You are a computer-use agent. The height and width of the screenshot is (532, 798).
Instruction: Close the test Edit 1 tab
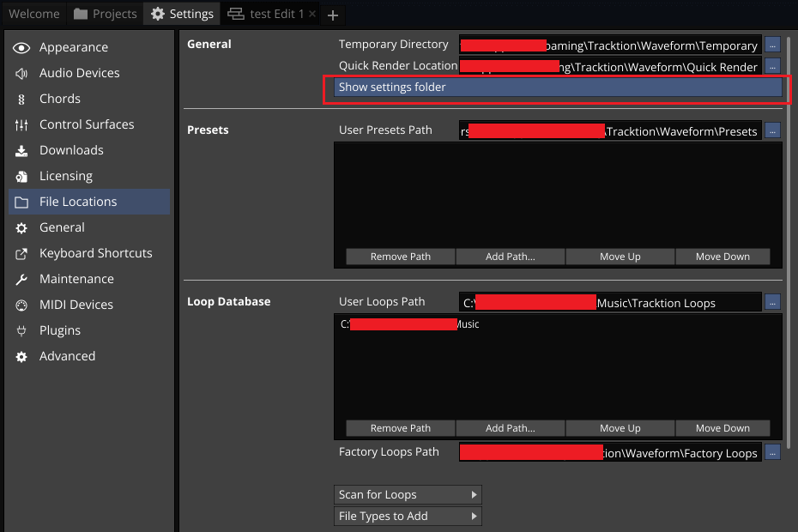(311, 14)
